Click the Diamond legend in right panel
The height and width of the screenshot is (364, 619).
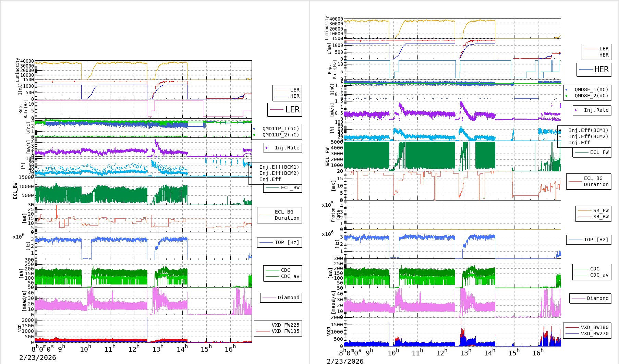tap(597, 298)
